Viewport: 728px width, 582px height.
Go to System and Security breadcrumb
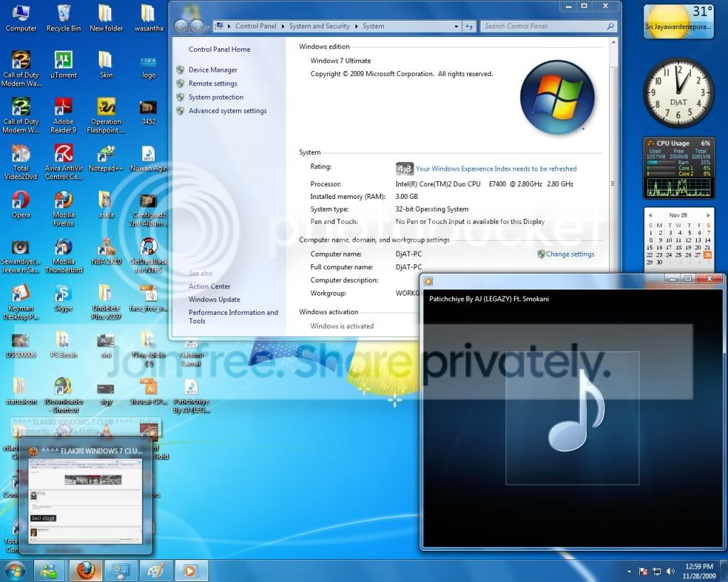pyautogui.click(x=319, y=26)
